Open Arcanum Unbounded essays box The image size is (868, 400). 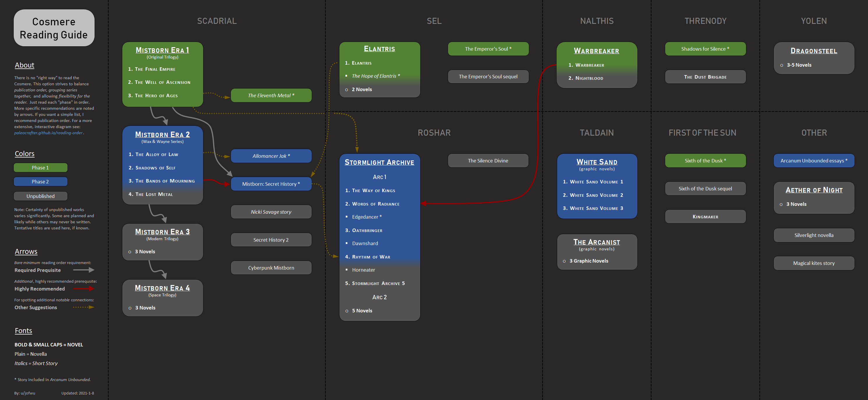814,161
